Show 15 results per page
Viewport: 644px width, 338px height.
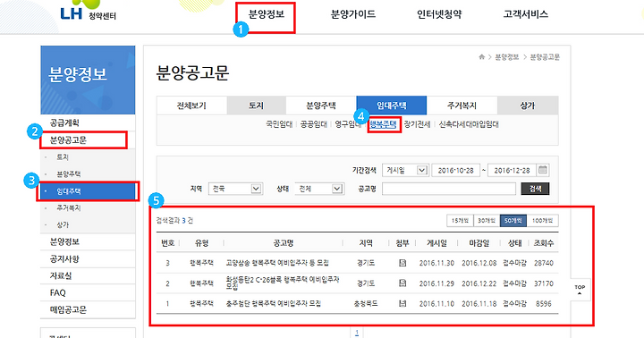(x=460, y=221)
